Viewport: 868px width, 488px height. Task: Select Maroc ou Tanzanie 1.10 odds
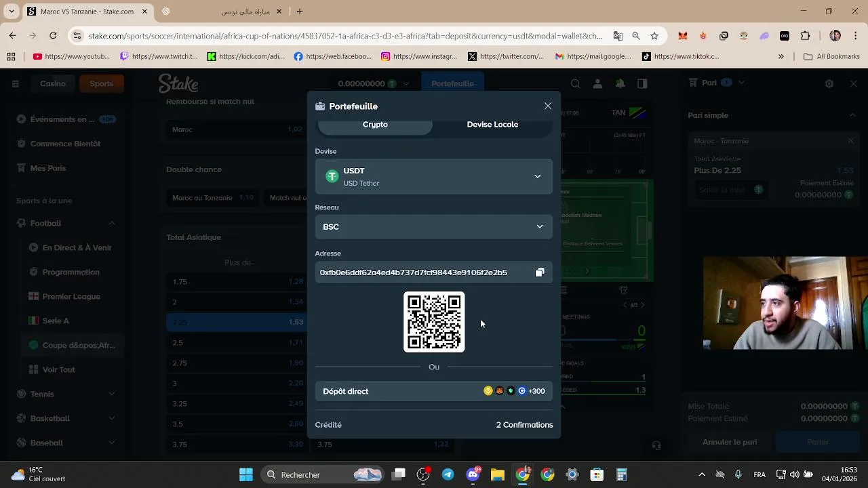pos(214,198)
